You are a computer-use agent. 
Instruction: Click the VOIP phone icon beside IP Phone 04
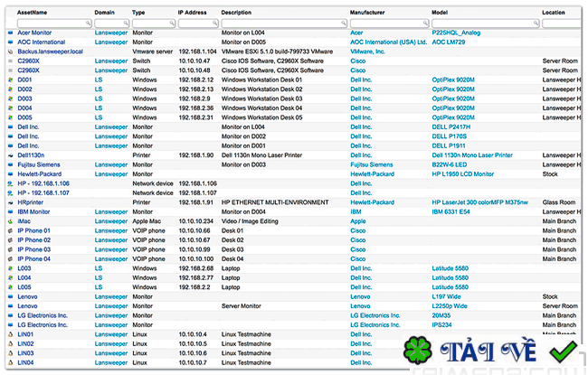pos(11,259)
